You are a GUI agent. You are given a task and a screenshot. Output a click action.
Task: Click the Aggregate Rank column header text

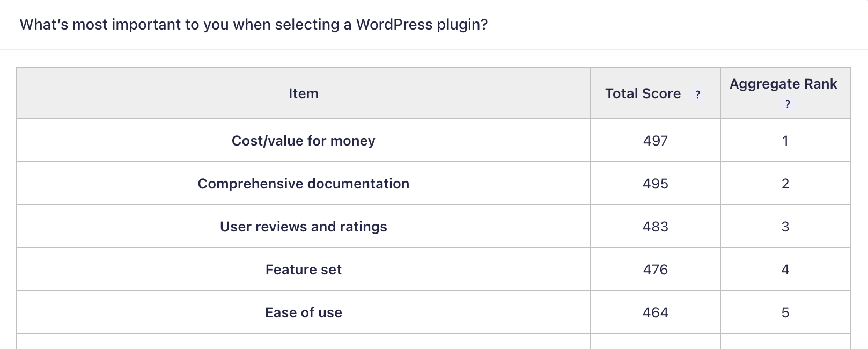coord(783,84)
